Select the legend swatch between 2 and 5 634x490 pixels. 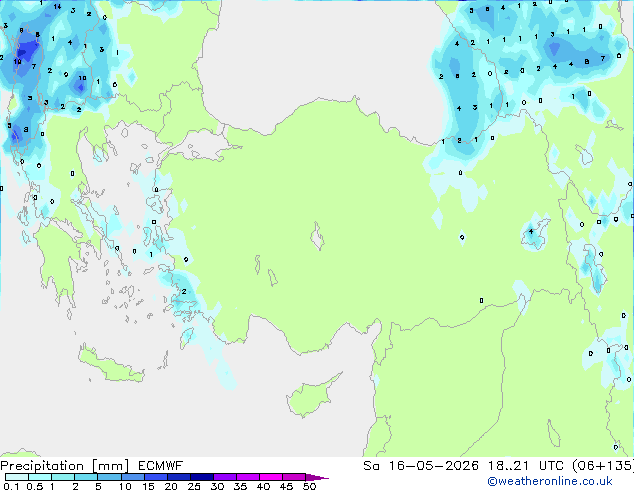pos(86,477)
